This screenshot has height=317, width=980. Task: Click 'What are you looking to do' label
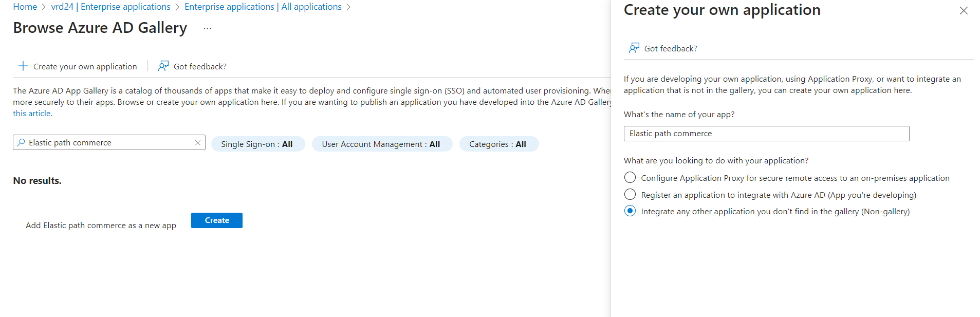point(716,161)
